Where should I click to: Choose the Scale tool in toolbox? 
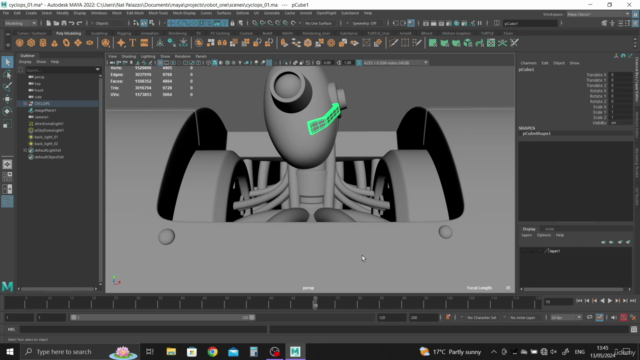pos(7,124)
